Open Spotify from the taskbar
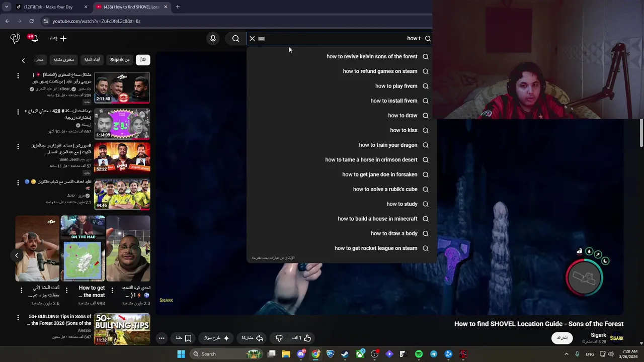Viewport: 644px width, 362px height. click(419, 354)
